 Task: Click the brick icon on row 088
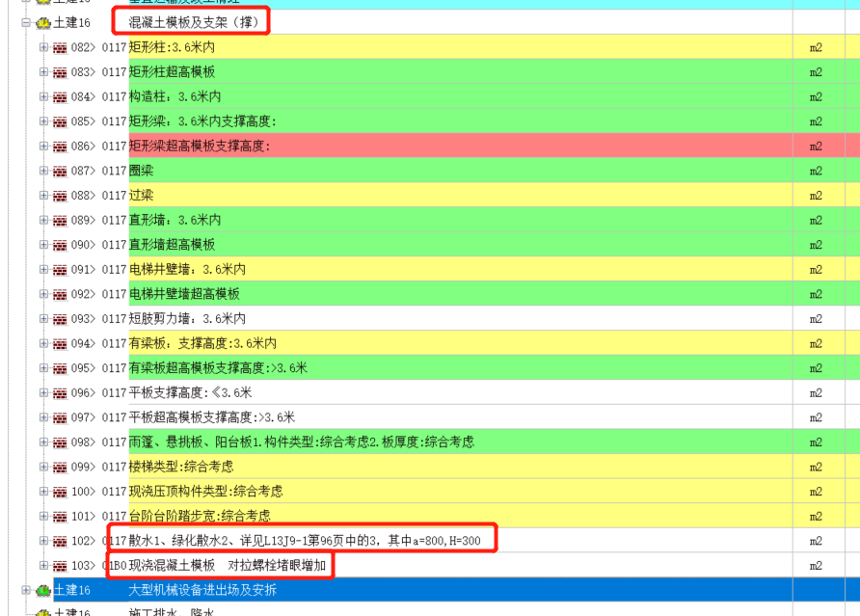click(60, 197)
